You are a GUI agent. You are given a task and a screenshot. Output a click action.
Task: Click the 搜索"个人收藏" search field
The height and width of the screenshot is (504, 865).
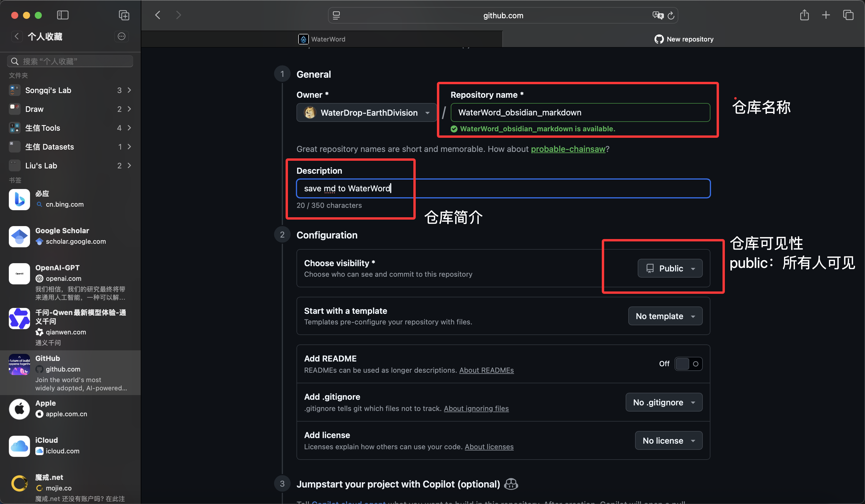(70, 61)
